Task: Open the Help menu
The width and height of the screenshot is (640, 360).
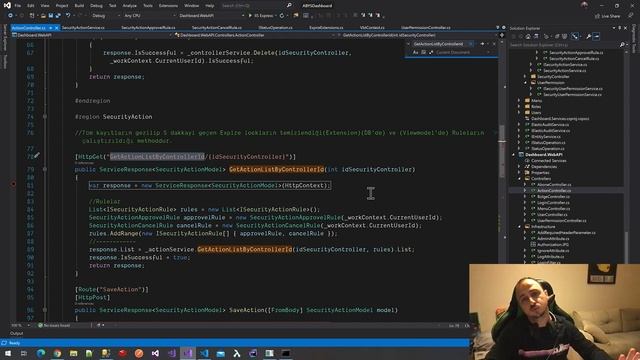Action: (x=210, y=6)
